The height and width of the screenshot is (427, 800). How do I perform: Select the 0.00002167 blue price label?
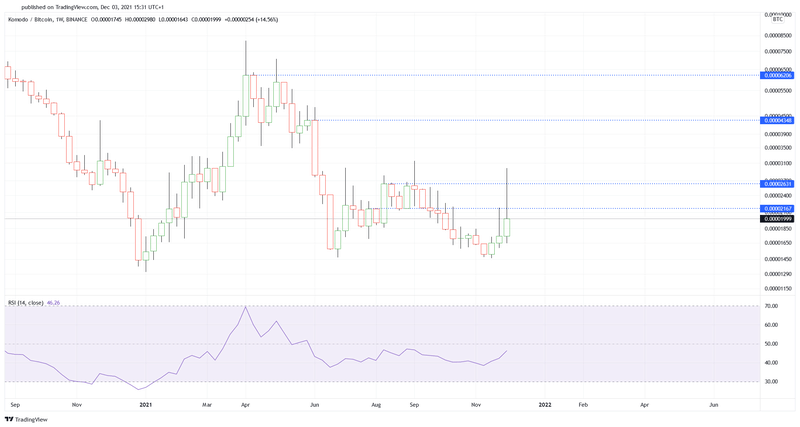pyautogui.click(x=777, y=209)
